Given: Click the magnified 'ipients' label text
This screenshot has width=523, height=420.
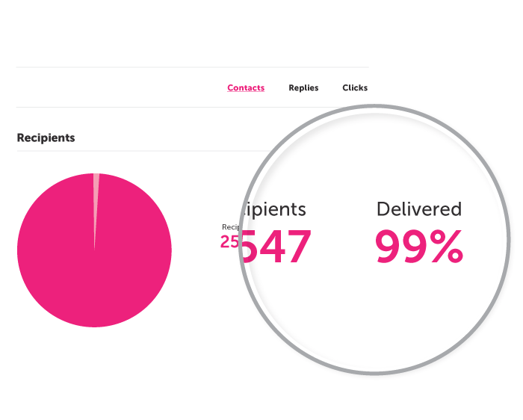Looking at the screenshot, I should 273,209.
